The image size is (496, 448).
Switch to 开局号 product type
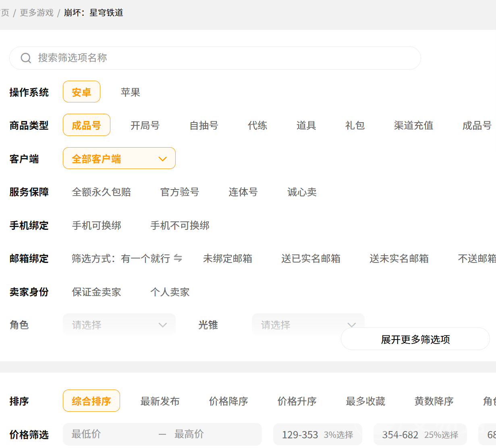coord(145,125)
